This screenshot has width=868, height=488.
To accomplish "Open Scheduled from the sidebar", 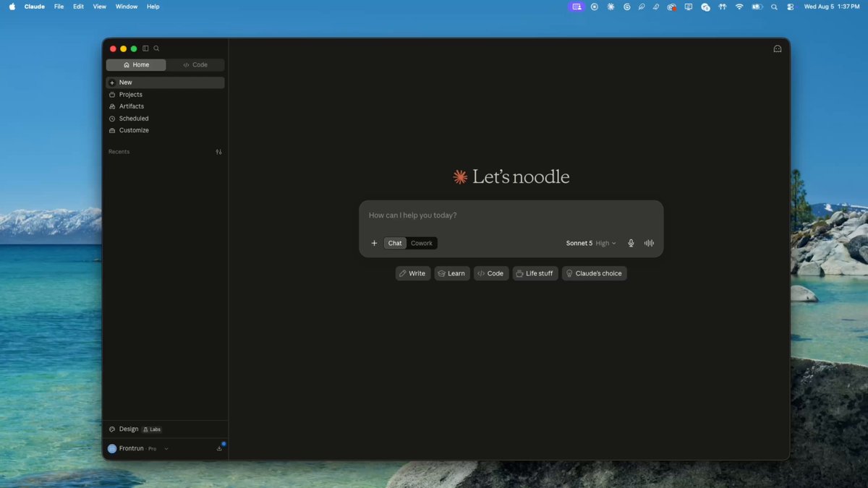I will coord(165,119).
